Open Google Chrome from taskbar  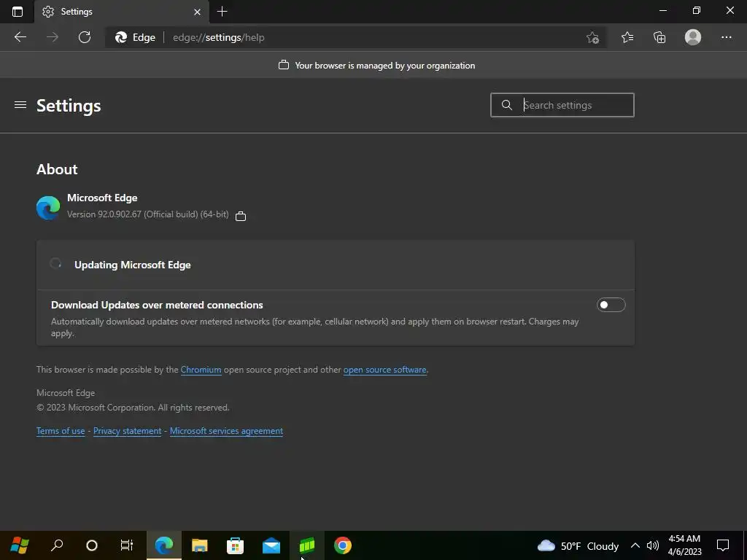point(343,545)
